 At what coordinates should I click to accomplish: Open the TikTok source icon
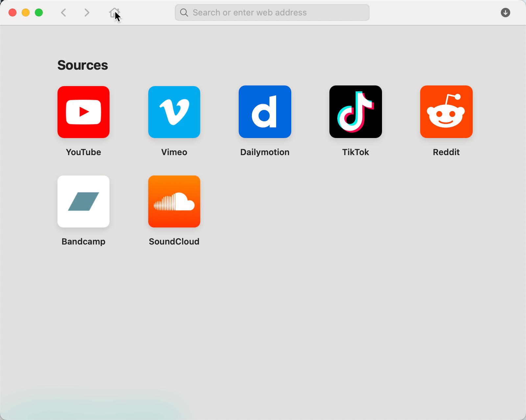point(356,112)
